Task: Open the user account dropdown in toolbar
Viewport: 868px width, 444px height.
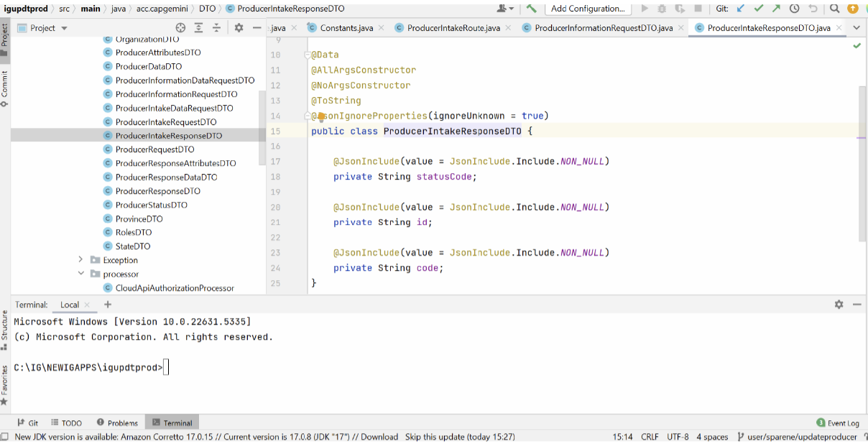Action: click(x=506, y=9)
